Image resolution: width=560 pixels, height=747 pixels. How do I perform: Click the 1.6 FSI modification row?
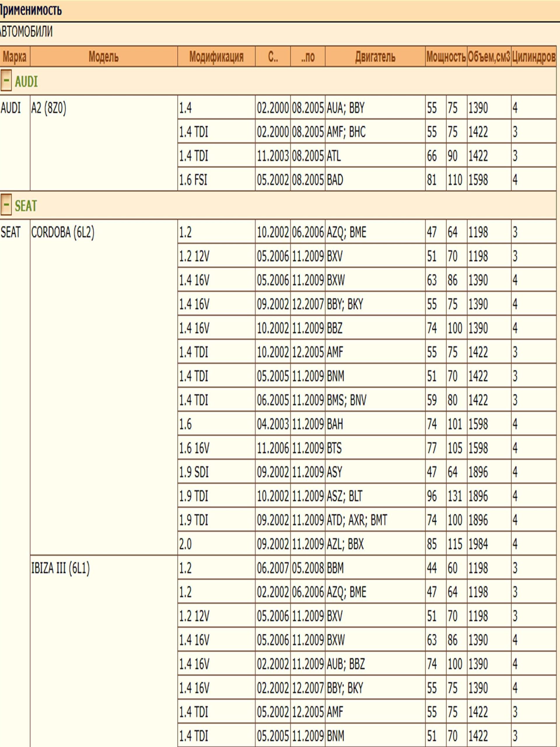193,180
